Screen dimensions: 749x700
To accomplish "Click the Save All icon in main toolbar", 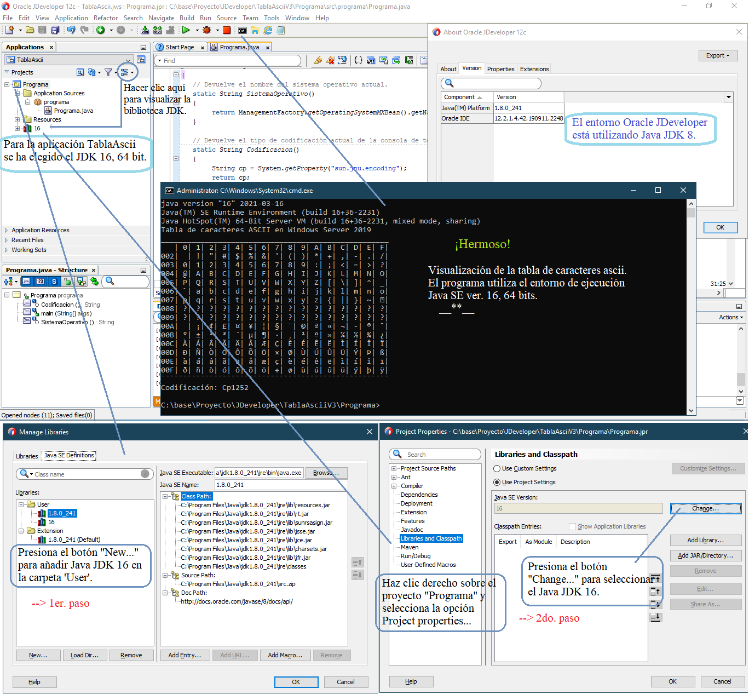I will (55, 30).
